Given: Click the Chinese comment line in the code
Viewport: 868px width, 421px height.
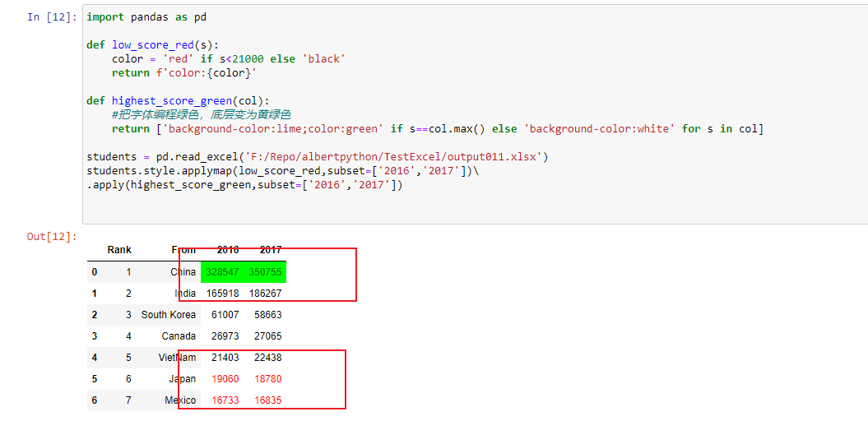Looking at the screenshot, I should 202,114.
